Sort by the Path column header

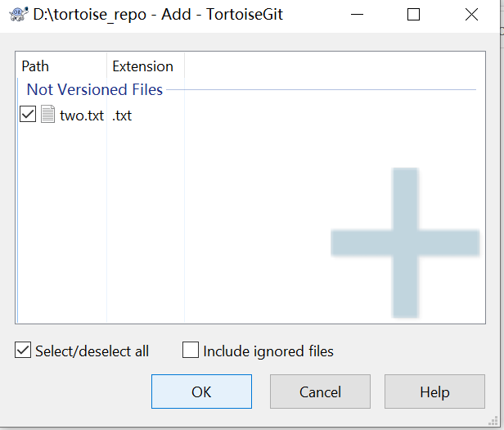pos(61,66)
